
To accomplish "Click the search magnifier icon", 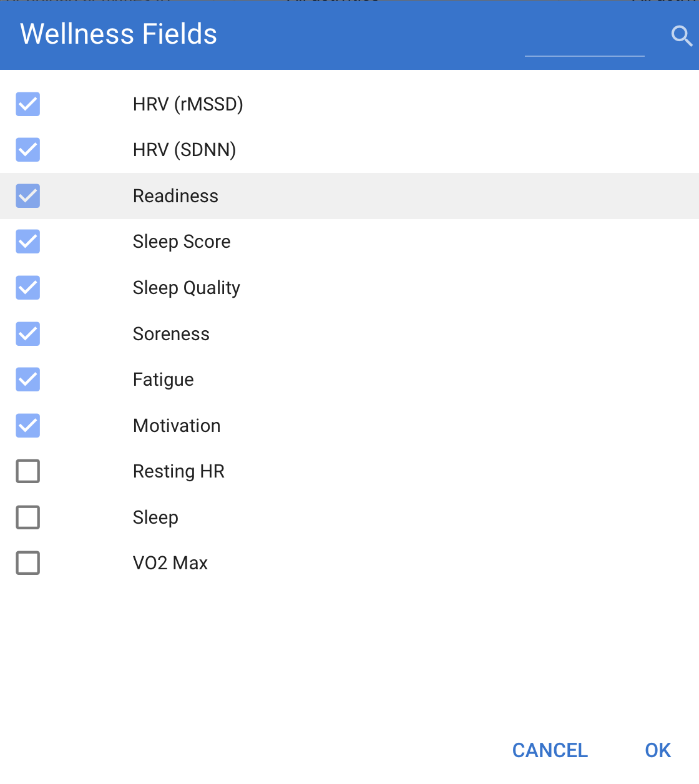I will click(681, 36).
